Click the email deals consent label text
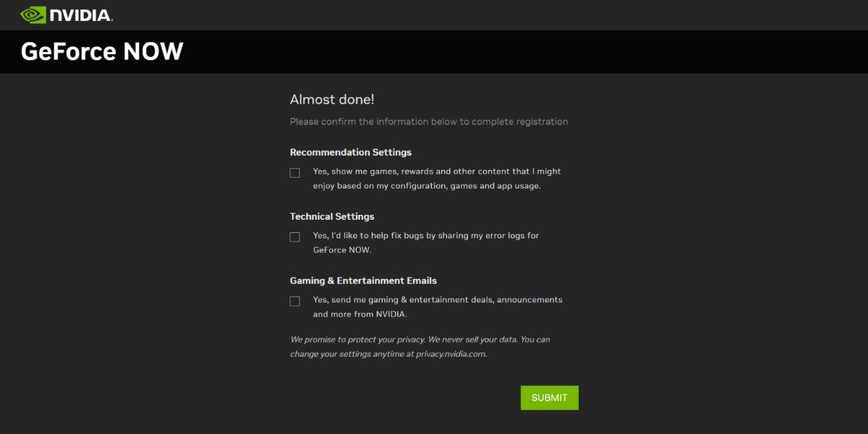 (x=436, y=307)
